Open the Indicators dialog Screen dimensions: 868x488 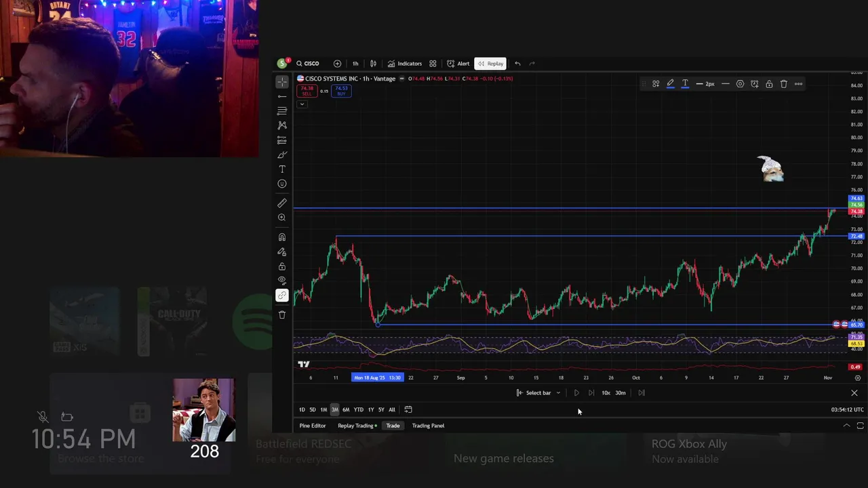tap(405, 64)
